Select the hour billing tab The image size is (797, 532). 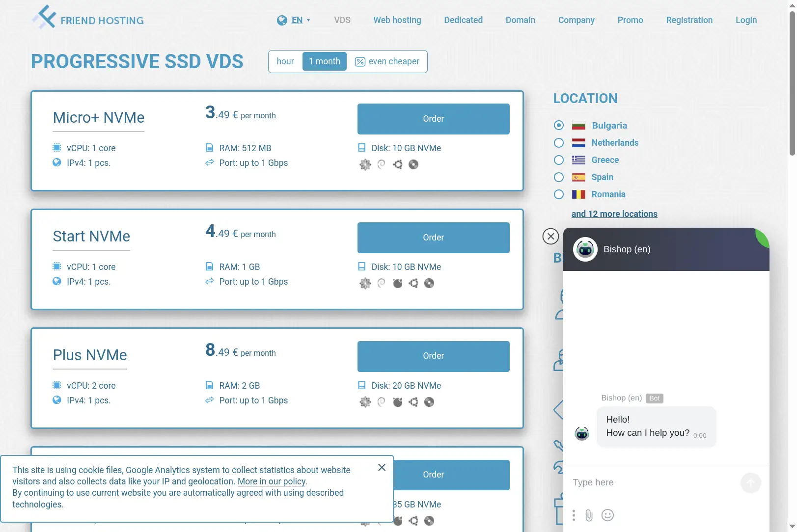285,61
